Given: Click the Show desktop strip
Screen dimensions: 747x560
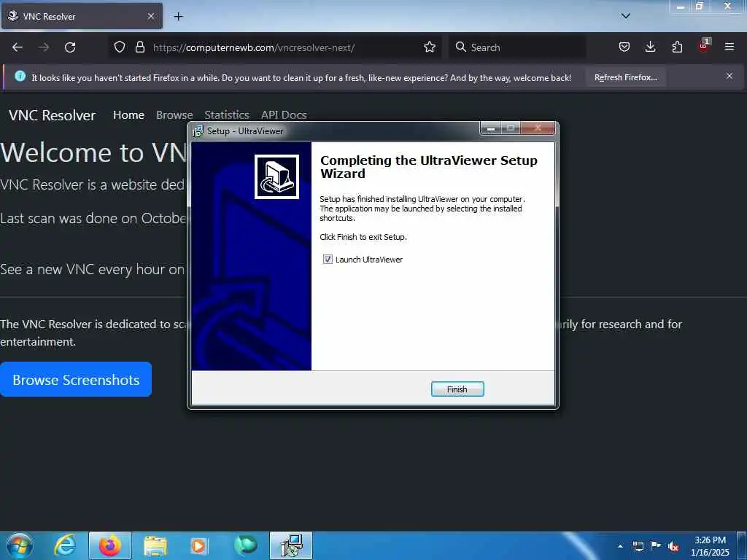Looking at the screenshot, I should pos(742,545).
